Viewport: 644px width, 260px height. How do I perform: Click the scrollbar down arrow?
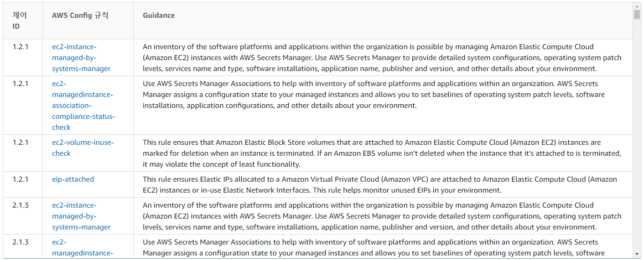637,254
